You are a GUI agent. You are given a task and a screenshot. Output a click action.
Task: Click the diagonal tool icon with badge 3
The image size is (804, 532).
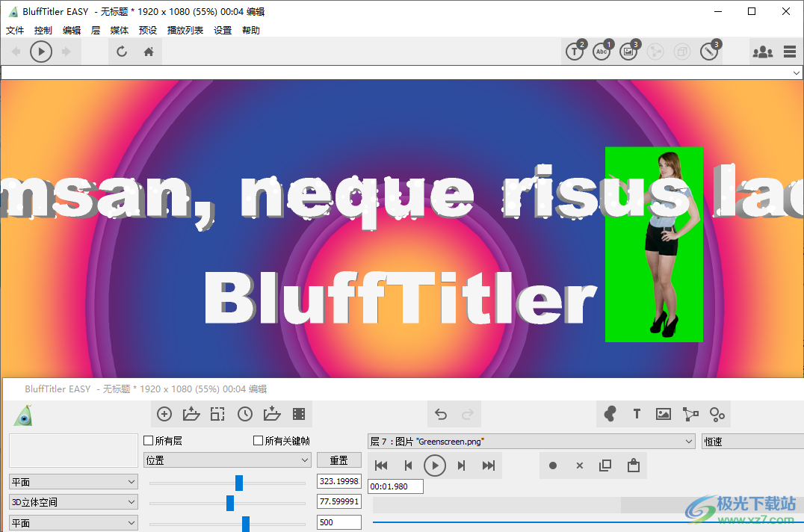710,51
